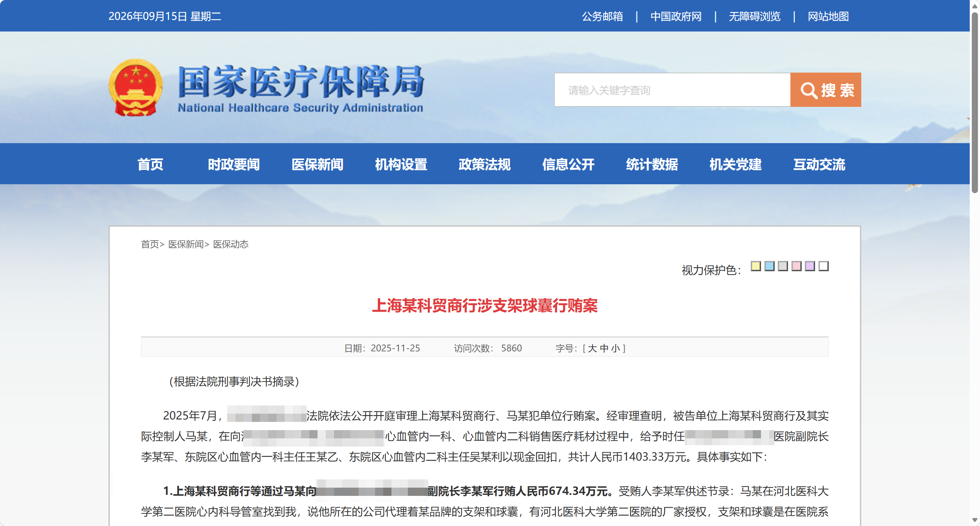Set font size to 中

click(604, 348)
